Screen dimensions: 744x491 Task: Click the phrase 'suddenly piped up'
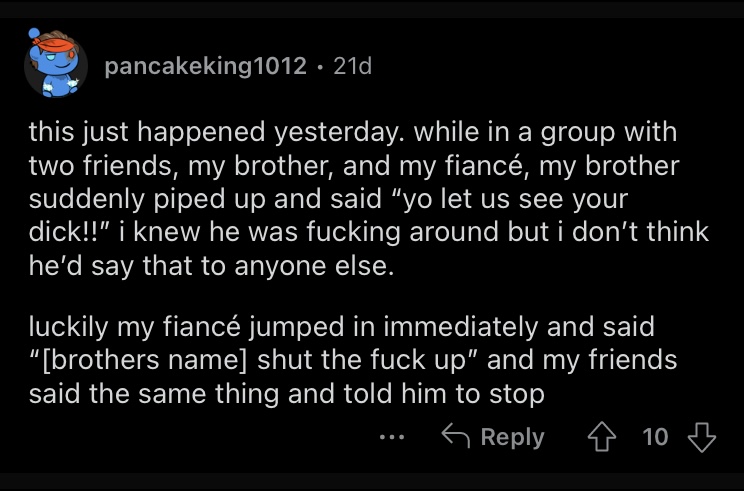[148, 199]
